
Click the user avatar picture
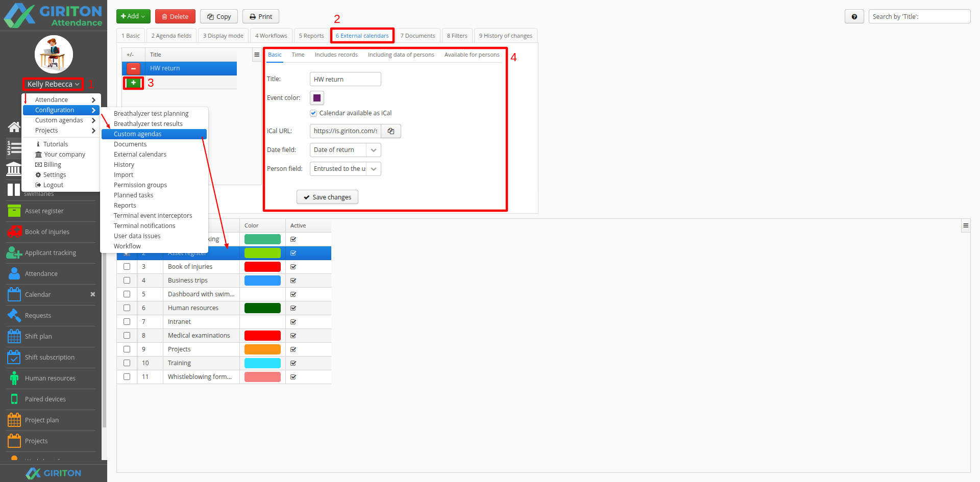click(54, 54)
